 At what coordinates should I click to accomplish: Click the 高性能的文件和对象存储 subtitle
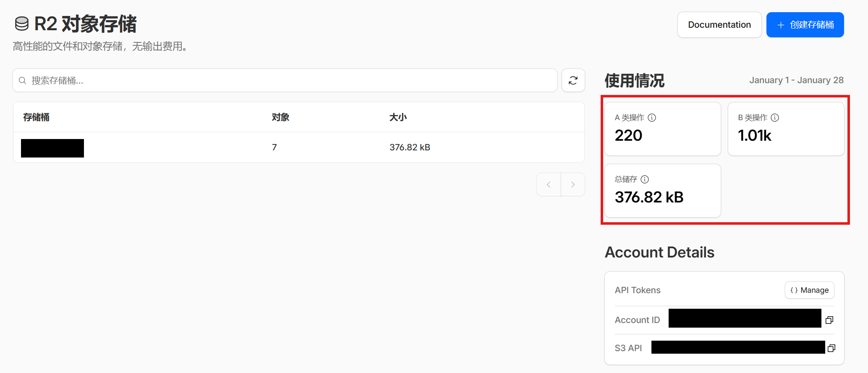pyautogui.click(x=100, y=46)
